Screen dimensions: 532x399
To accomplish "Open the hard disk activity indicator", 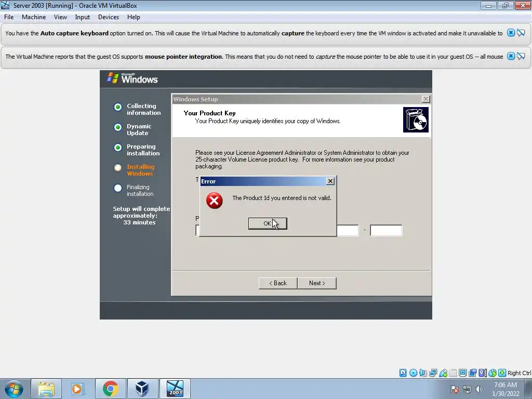I will tap(403, 373).
